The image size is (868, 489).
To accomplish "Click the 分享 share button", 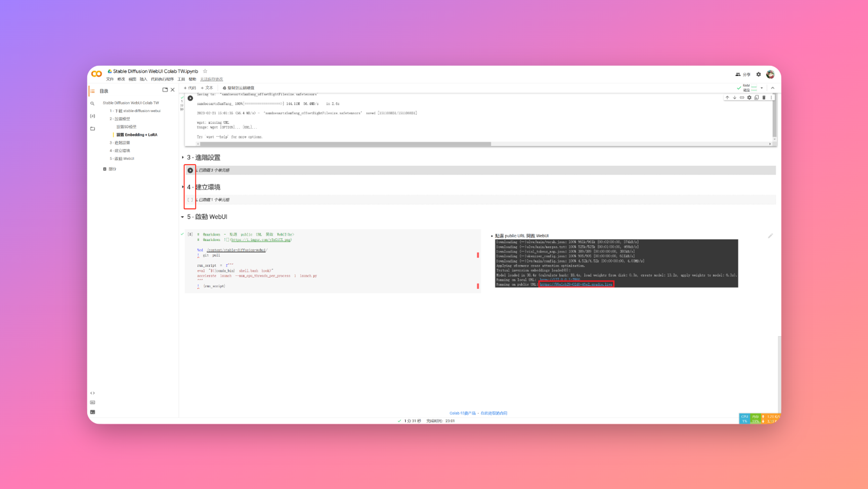I will coord(743,75).
